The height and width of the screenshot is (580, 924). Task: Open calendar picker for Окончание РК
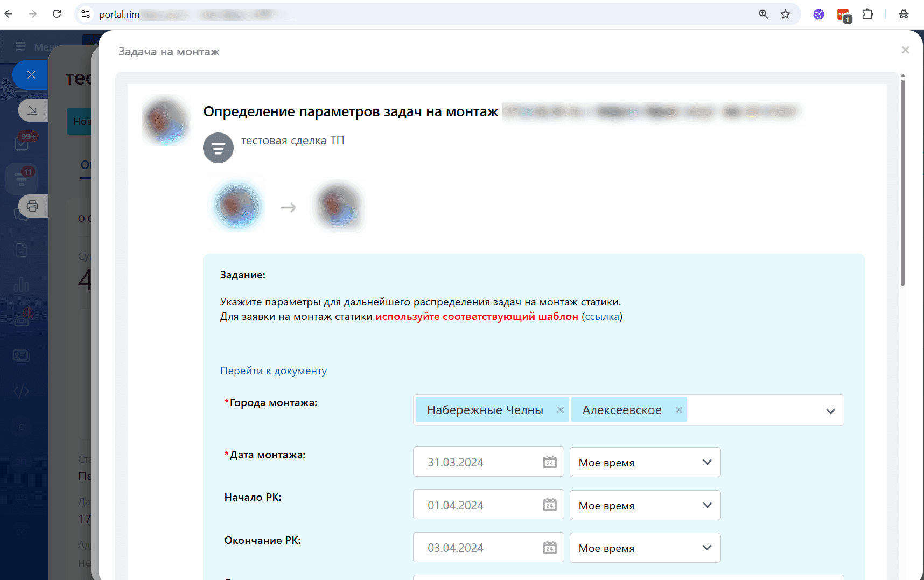pos(549,548)
